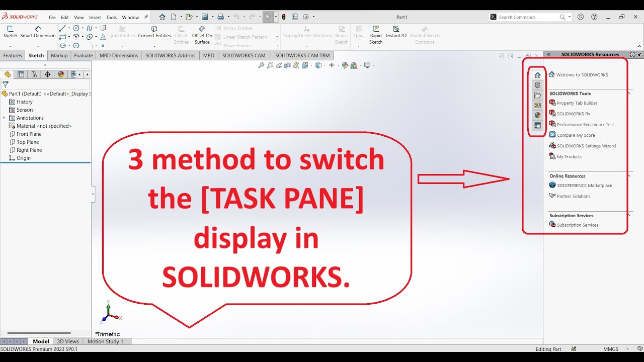Select the Spline sketch tool

click(90, 28)
